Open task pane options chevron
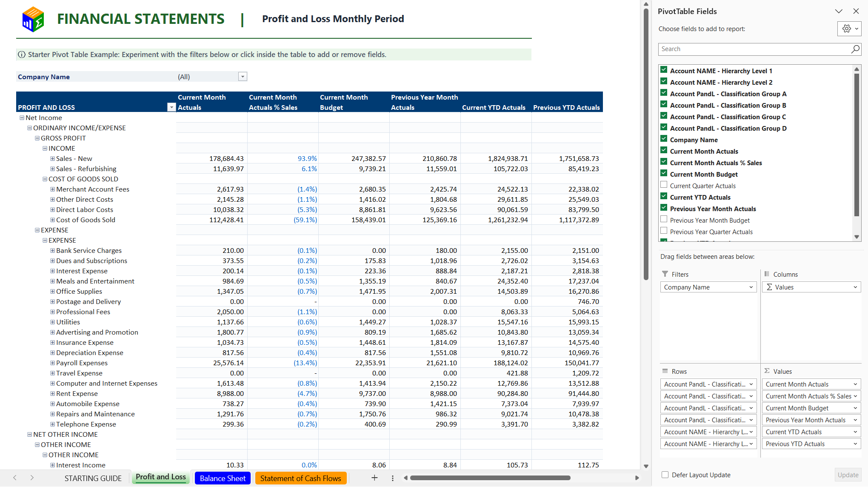 (x=839, y=11)
